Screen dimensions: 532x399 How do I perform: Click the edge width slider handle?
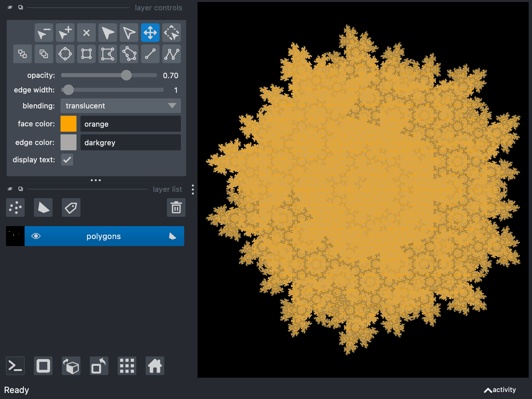(68, 90)
